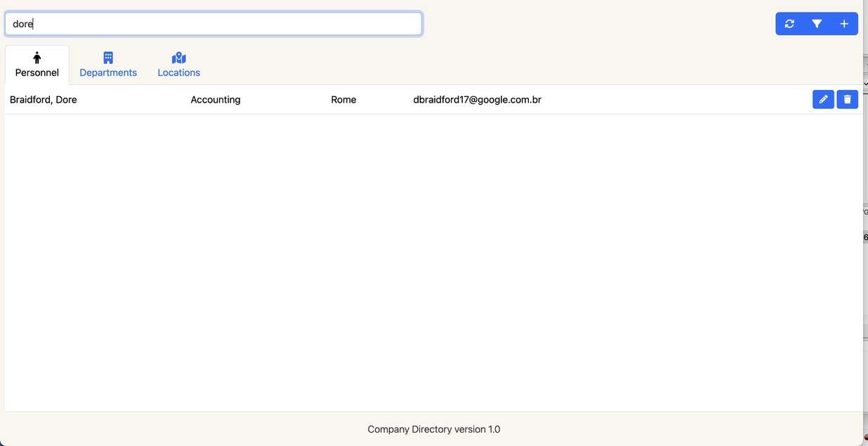Click the trash delete icon for Braidford

847,100
